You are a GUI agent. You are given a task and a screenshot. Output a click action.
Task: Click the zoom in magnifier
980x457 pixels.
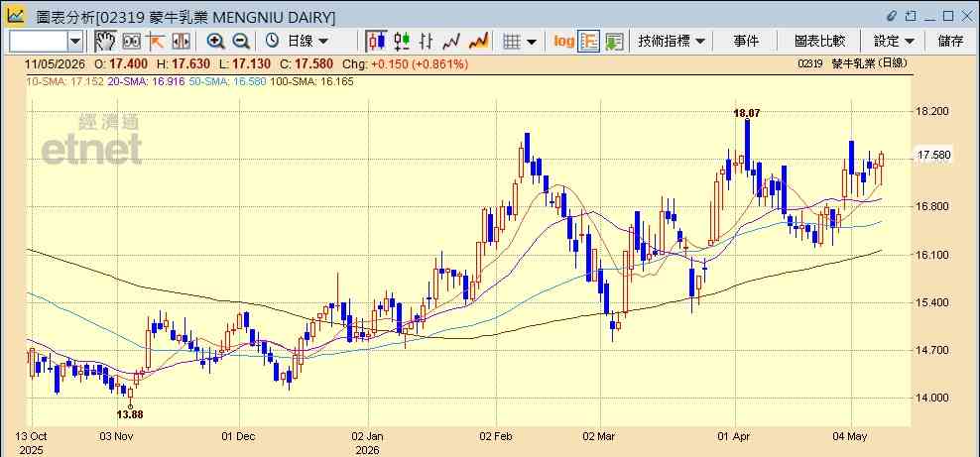[x=215, y=42]
